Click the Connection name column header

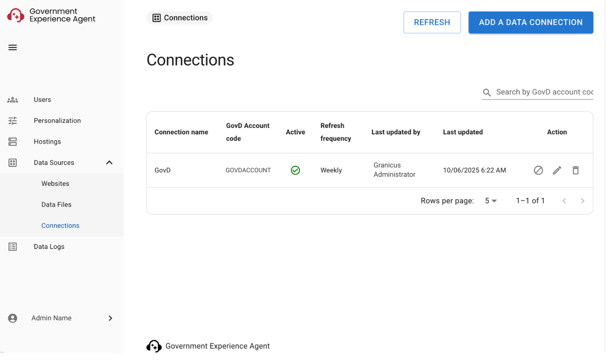181,132
